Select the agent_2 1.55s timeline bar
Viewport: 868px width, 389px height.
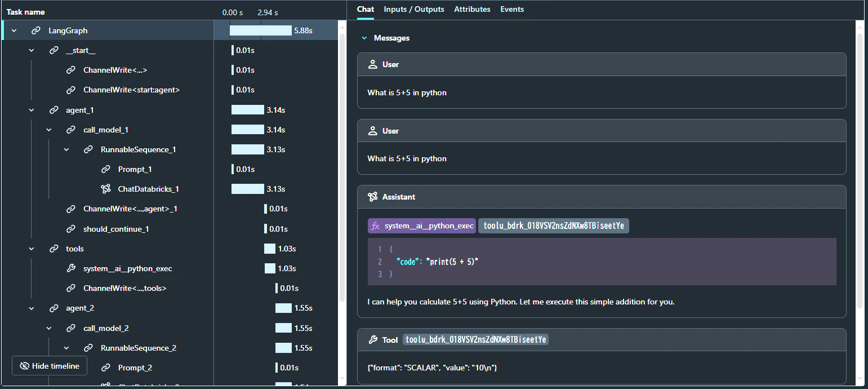point(283,308)
